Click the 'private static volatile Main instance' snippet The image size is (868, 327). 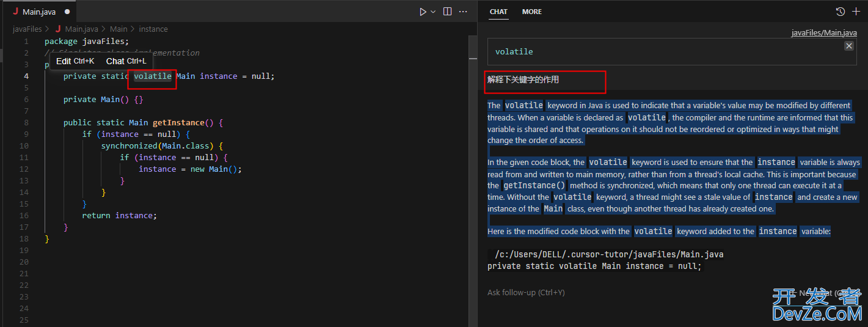pos(595,266)
